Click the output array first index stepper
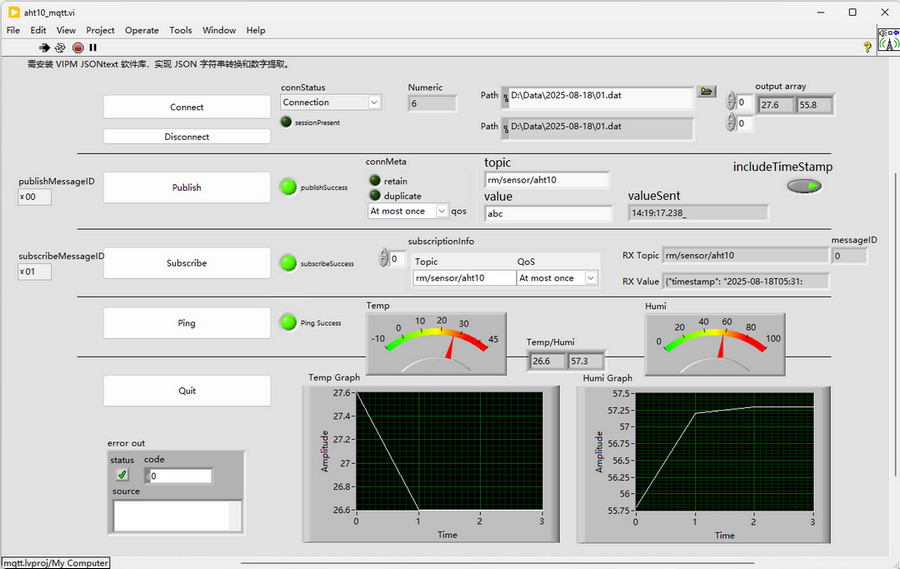The height and width of the screenshot is (569, 900). click(731, 102)
